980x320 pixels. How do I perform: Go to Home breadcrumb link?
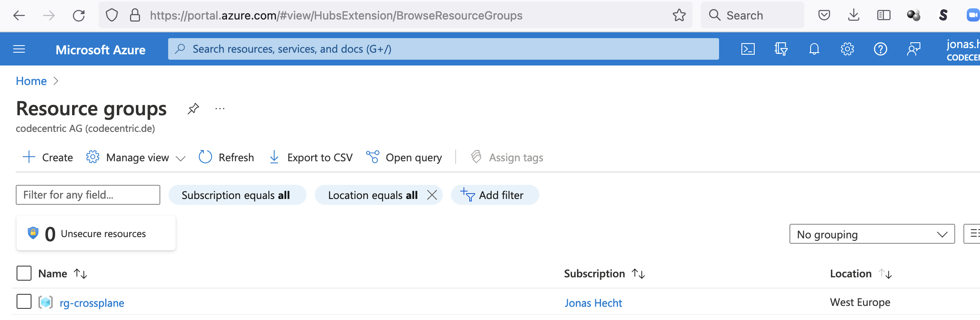(31, 81)
